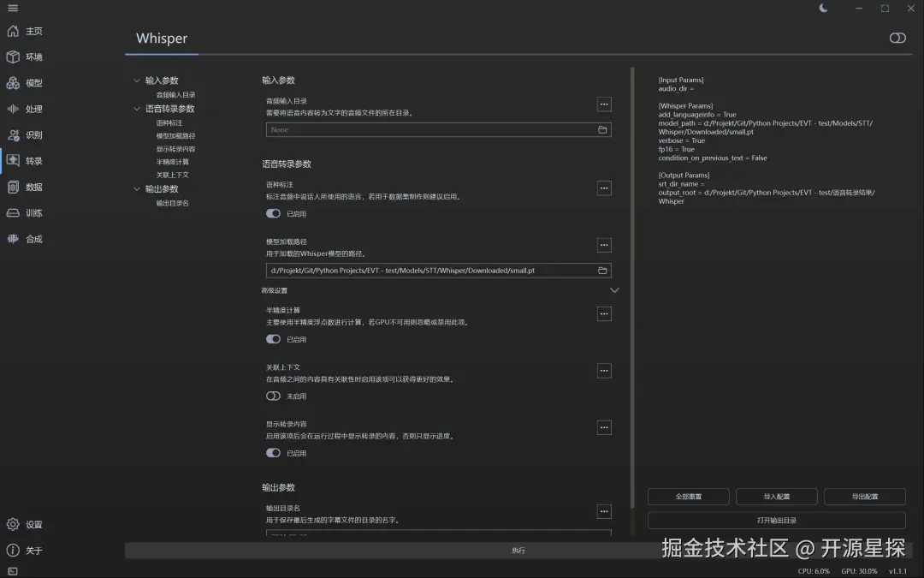Open the folder browser for 模型加载路径

pos(601,272)
